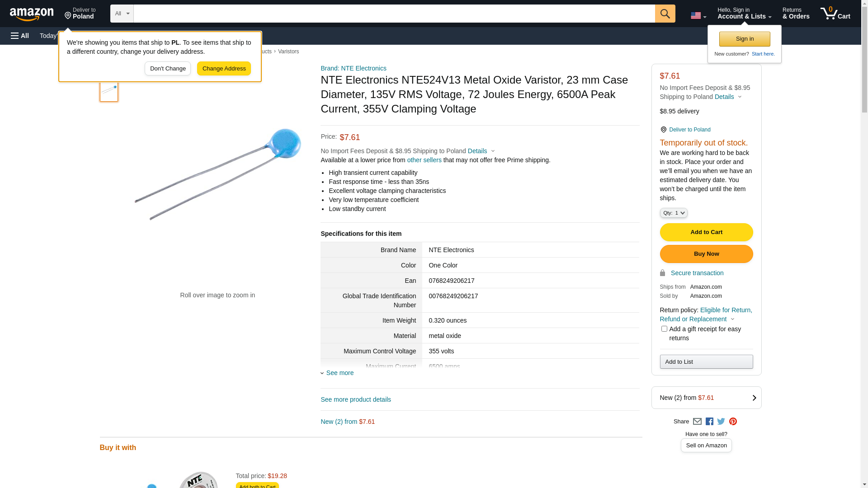
Task: Open the US flag language selector
Action: pos(698,16)
